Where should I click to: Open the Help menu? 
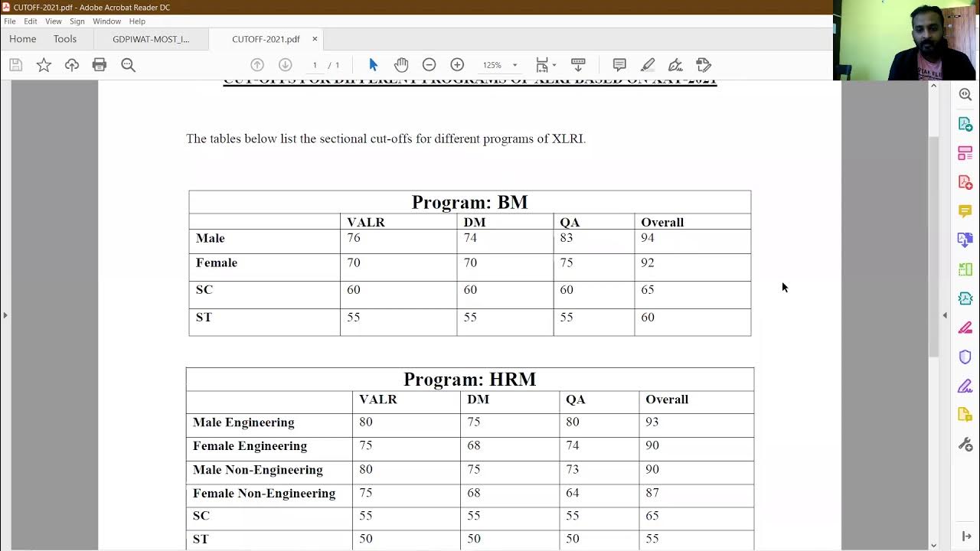click(x=137, y=21)
